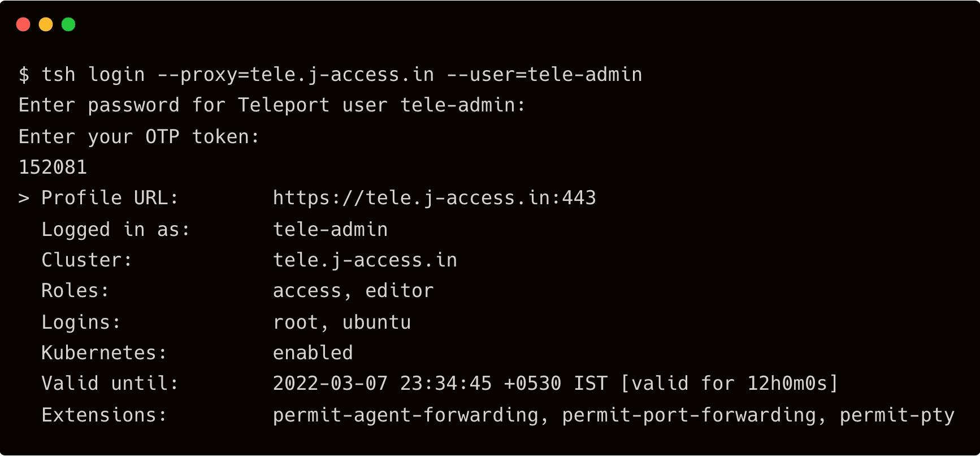The width and height of the screenshot is (980, 456).
Task: Select the tsh login command text
Action: point(93,74)
